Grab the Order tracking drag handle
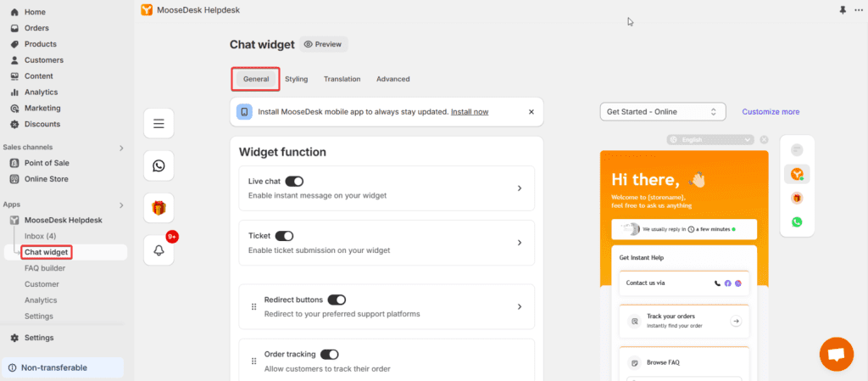The image size is (868, 381). point(254,361)
